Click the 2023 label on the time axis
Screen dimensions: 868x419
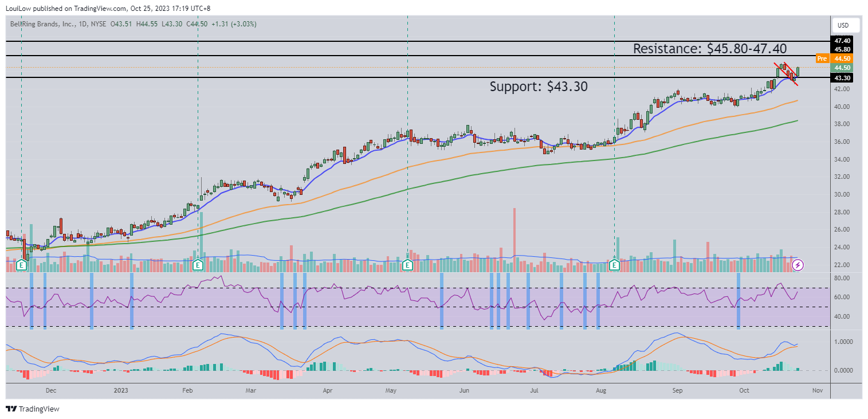click(x=121, y=390)
